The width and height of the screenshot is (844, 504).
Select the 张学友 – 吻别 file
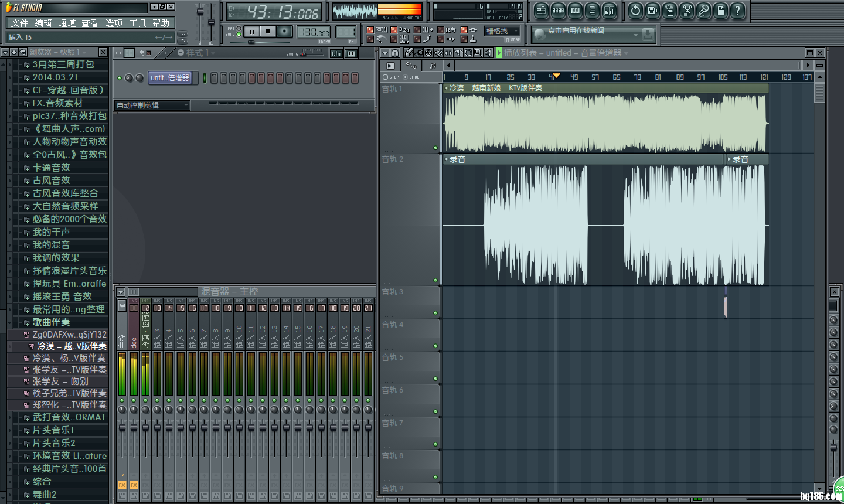click(60, 382)
